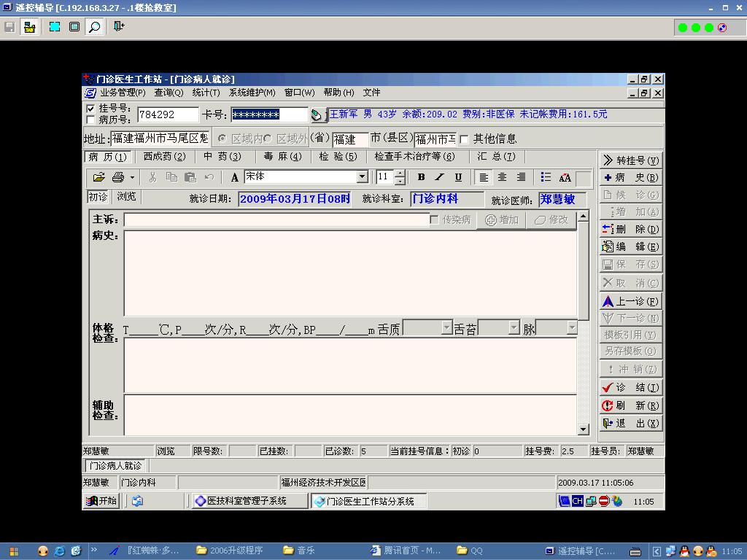Uncheck the 挂号号 checkbox

click(91, 109)
